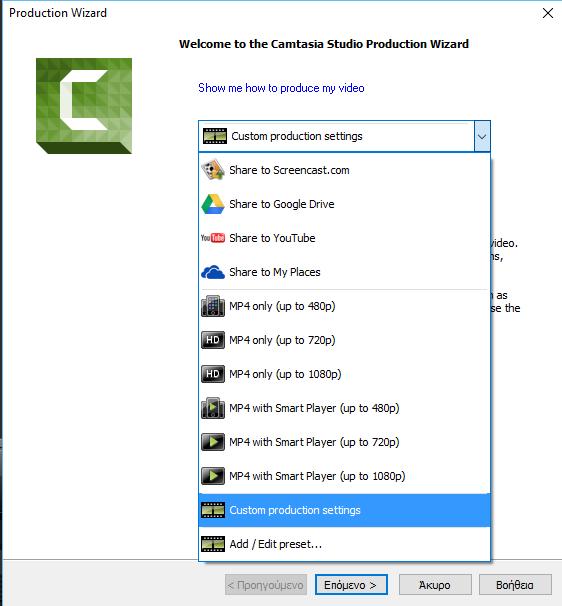Select Share to My Places
The image size is (562, 606).
click(x=344, y=272)
